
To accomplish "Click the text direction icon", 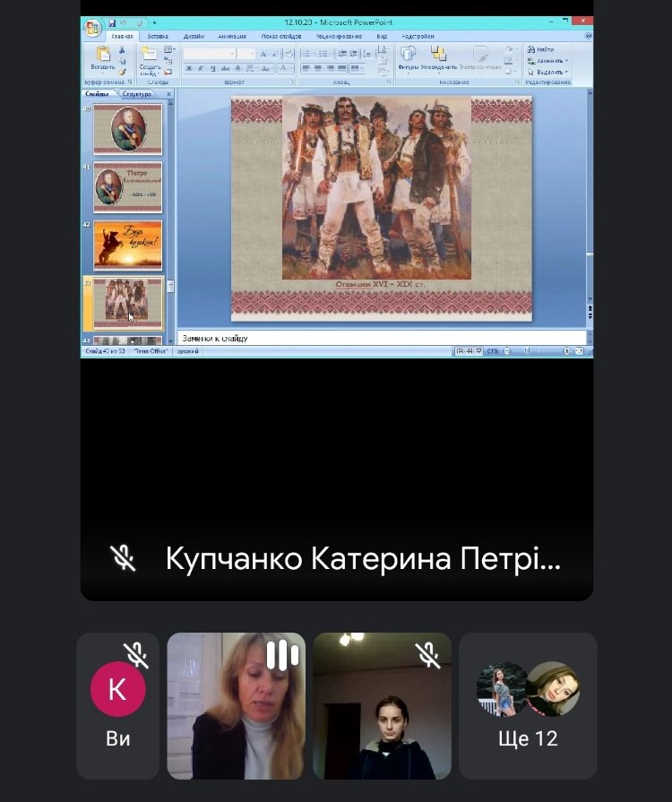I will coord(382,50).
